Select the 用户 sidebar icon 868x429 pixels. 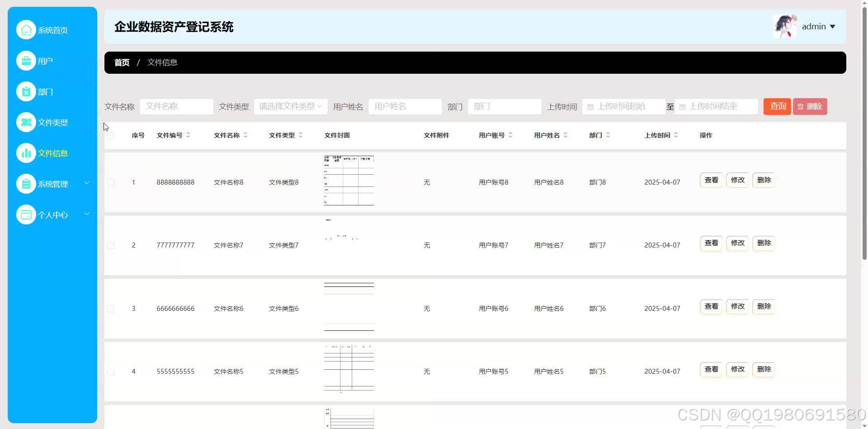[x=26, y=61]
